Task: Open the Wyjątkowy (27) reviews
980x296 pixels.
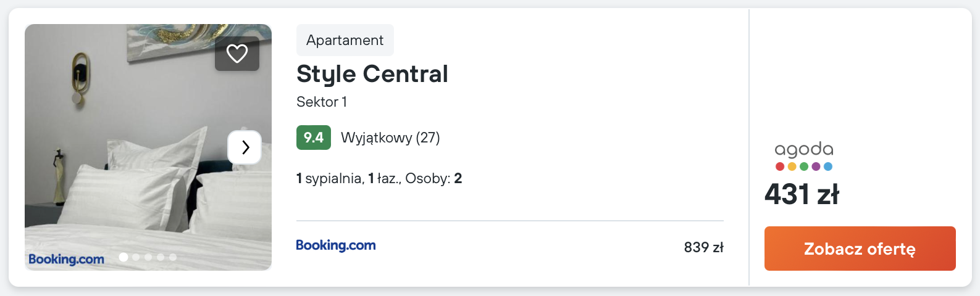Action: (x=390, y=138)
